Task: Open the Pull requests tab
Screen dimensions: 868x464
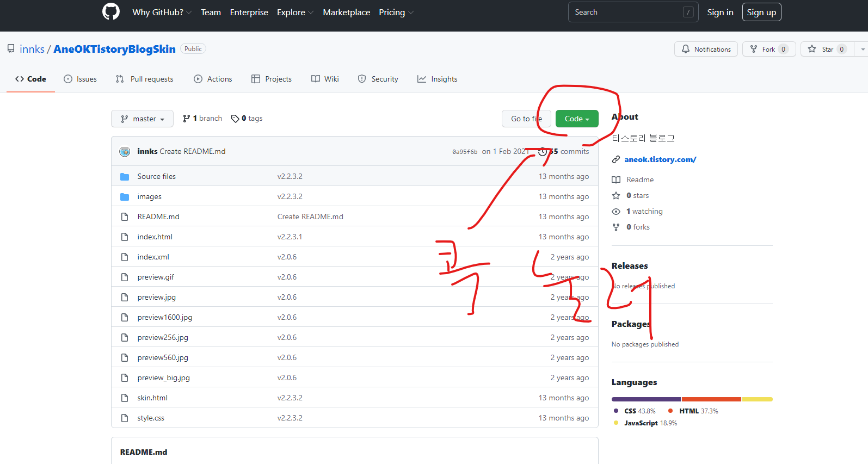Action: click(x=144, y=79)
